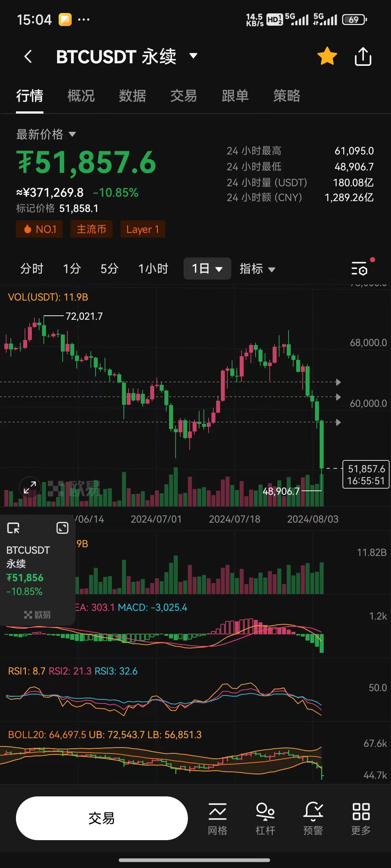Tap the 24 小时最高 value 61,095.0
391x868 pixels.
point(354,151)
